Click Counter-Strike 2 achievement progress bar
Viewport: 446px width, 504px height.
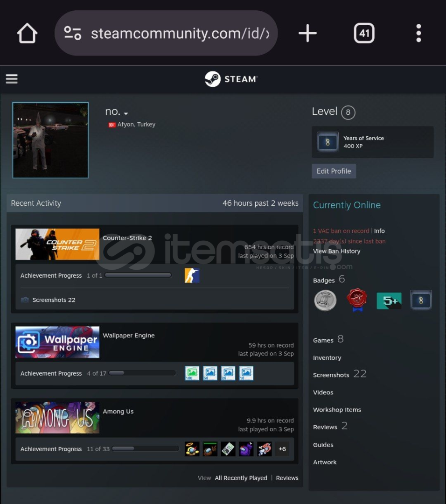pos(138,275)
